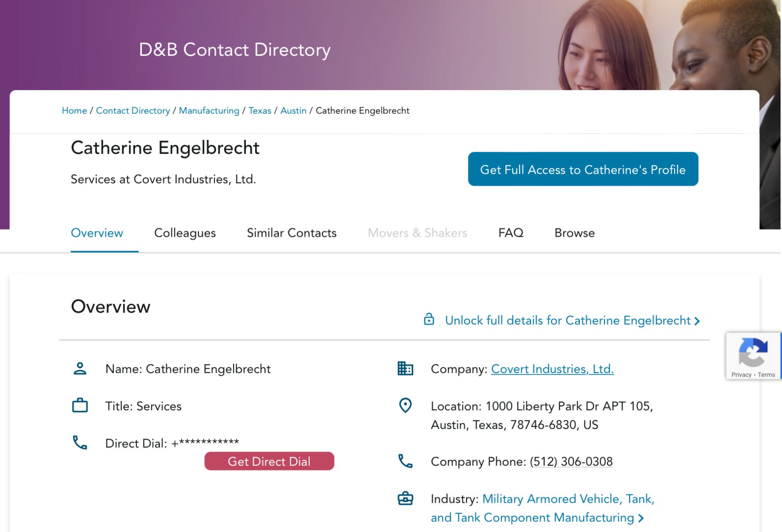The image size is (782, 532).
Task: Click 'Services at Covert Industries, Ltd.' subtitle
Action: click(x=163, y=179)
